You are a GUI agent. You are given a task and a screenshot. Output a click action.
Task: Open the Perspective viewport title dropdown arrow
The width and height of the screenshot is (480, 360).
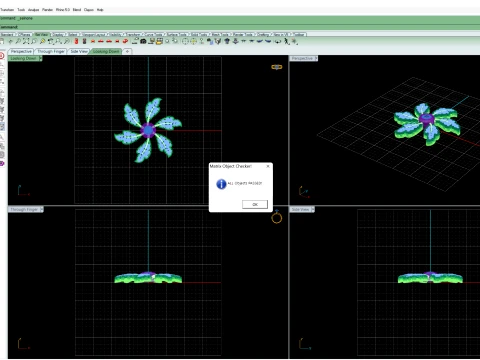point(316,58)
